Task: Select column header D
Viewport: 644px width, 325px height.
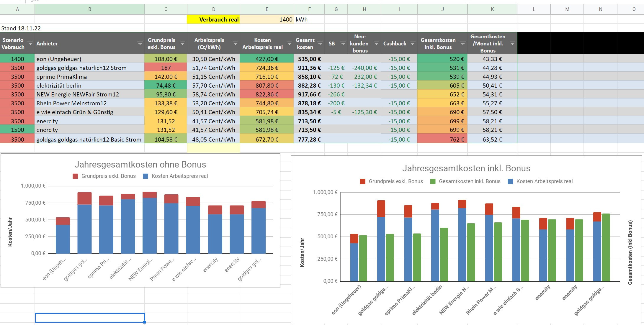Action: click(213, 9)
